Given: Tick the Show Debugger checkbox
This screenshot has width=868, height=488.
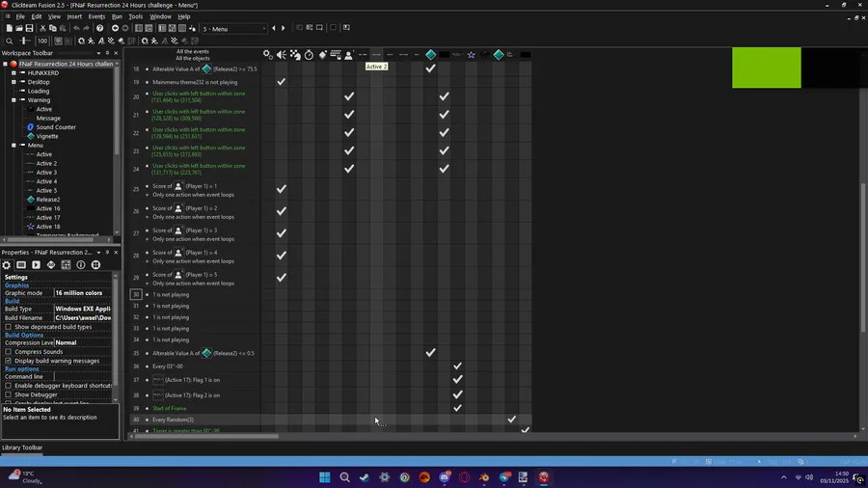Looking at the screenshot, I should (9, 394).
